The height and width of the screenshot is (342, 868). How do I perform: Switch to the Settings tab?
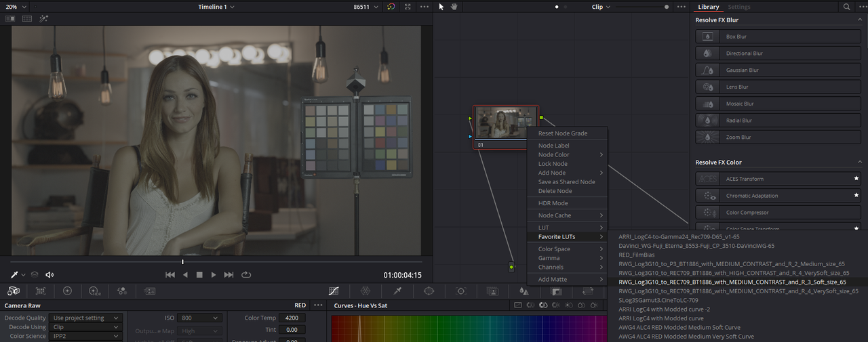point(739,7)
